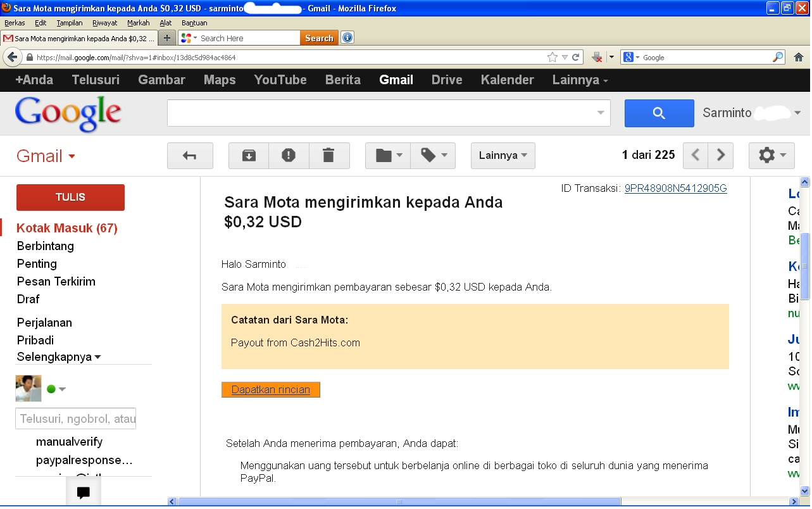Open the Penting folder
The height and width of the screenshot is (509, 812).
pyautogui.click(x=37, y=263)
